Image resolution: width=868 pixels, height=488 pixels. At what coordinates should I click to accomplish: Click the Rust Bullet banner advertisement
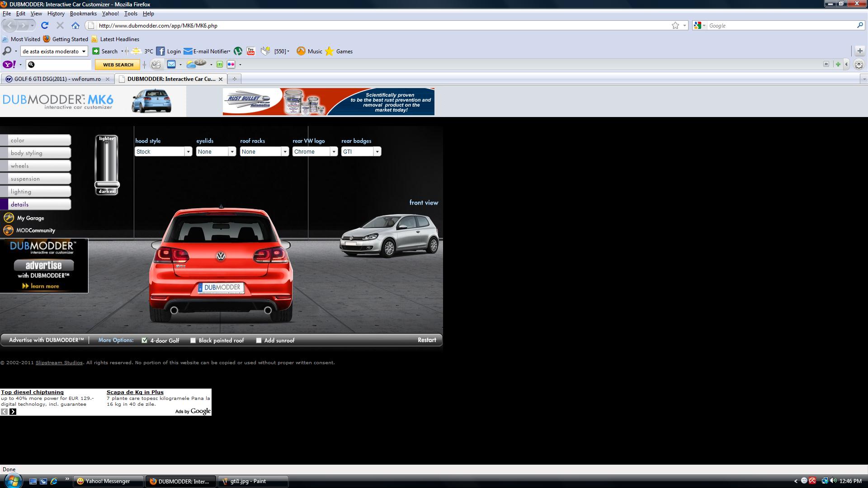pyautogui.click(x=329, y=102)
